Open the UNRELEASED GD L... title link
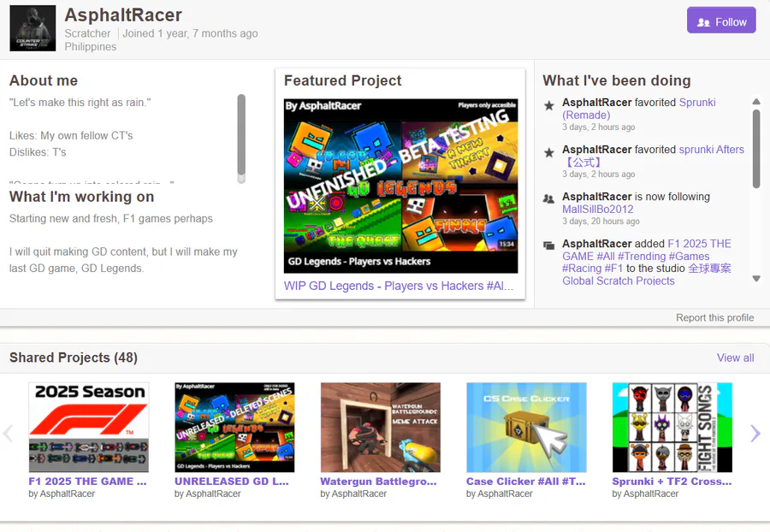The image size is (770, 532). pyautogui.click(x=232, y=482)
